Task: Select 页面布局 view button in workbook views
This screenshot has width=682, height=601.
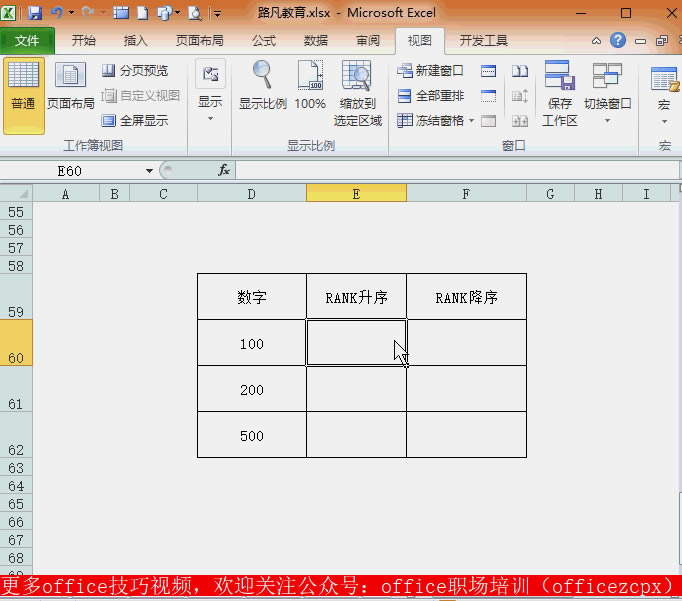Action: pyautogui.click(x=70, y=86)
